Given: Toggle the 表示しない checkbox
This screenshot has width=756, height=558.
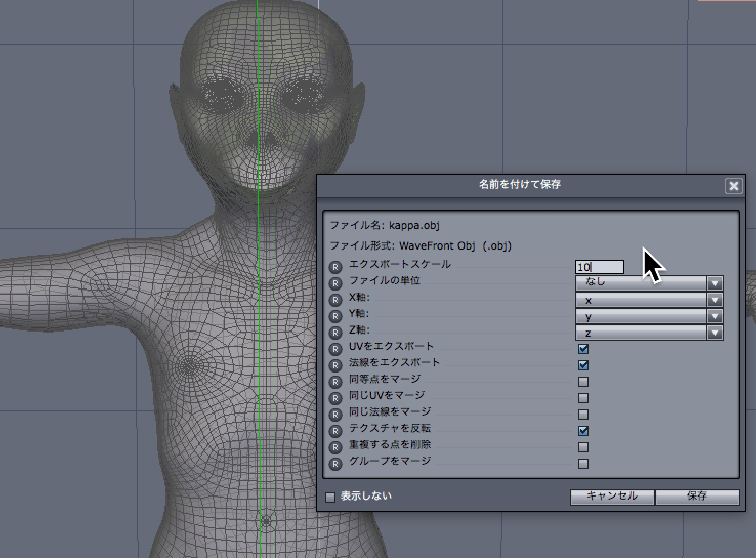Looking at the screenshot, I should pos(331,497).
